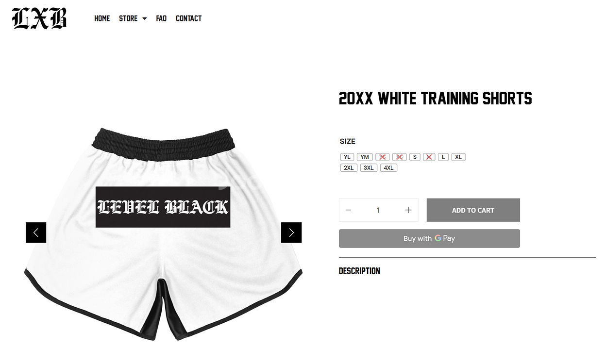Open the FAQ page
Viewport: 606px width, 364px height.
point(161,18)
